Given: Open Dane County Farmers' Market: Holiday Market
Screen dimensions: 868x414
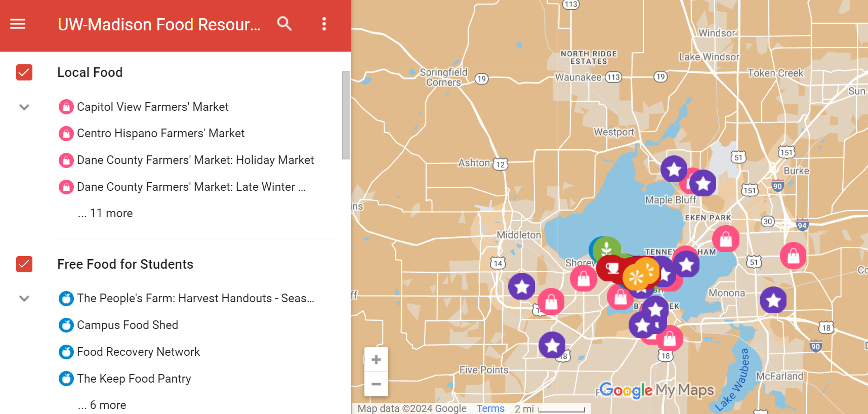Looking at the screenshot, I should click(x=195, y=160).
